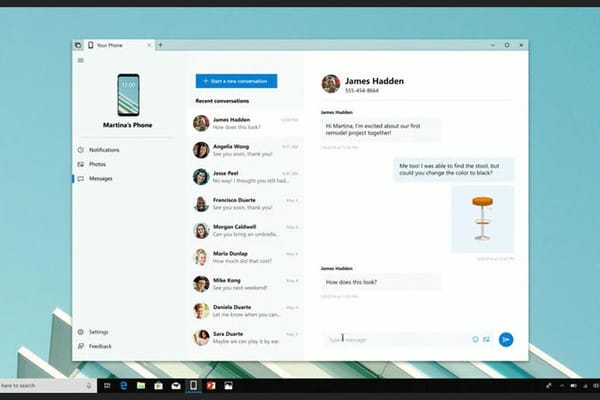Screen dimensions: 600x400
Task: Click the attach image icon
Action: coord(486,339)
